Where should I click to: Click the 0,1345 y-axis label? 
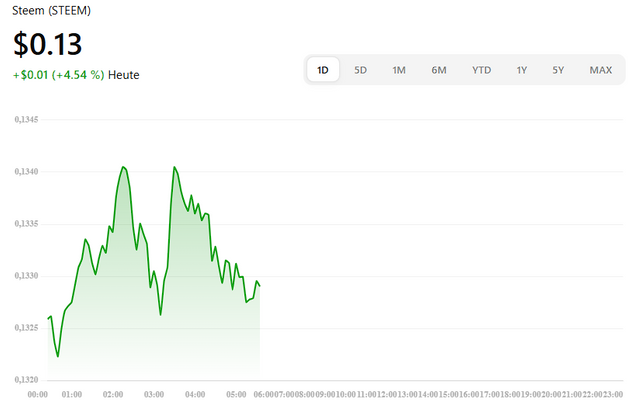click(x=26, y=120)
